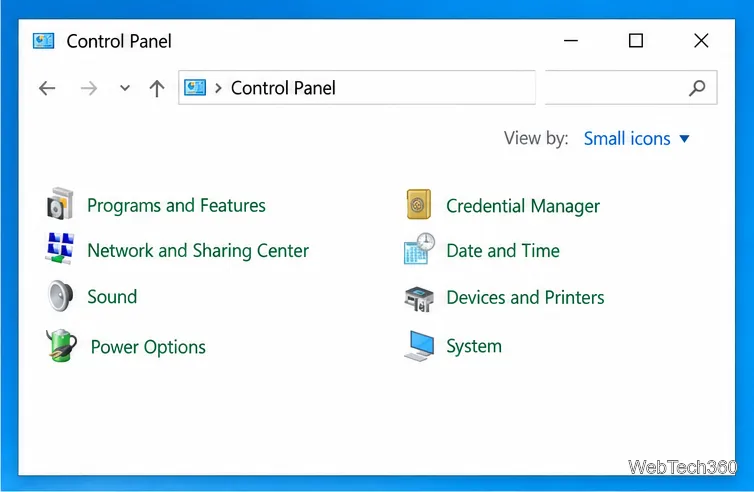The image size is (754, 492).
Task: Open the Programs and Features icon
Action: (60, 204)
